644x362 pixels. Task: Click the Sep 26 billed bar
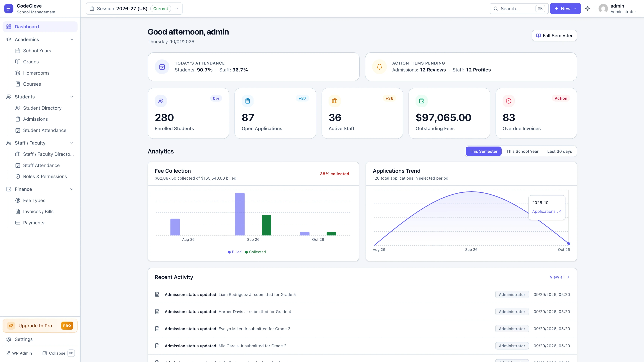click(x=240, y=214)
